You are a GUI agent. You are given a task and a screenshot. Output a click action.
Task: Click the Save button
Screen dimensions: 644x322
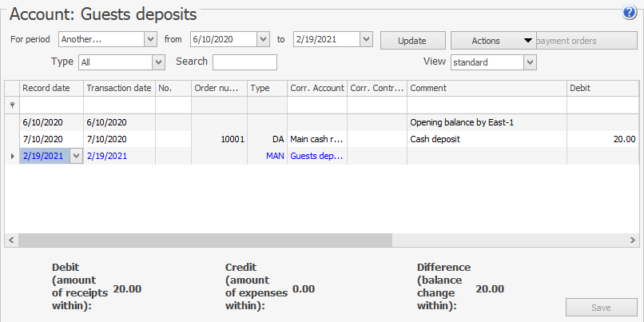(601, 308)
